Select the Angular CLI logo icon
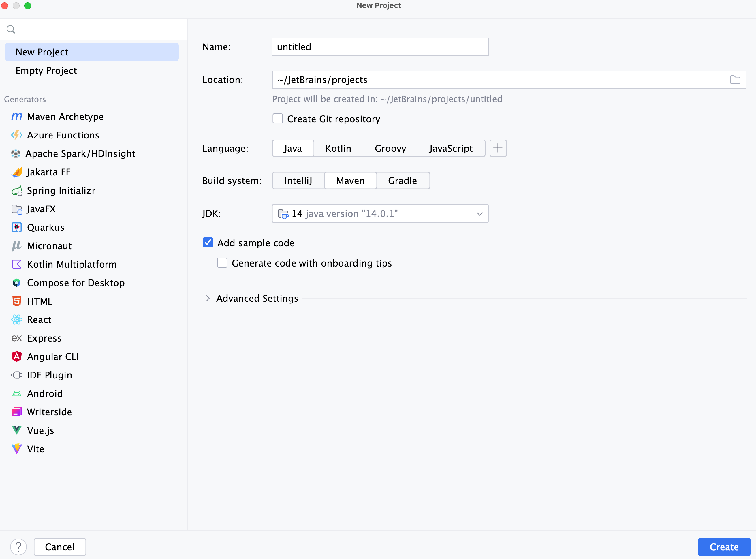This screenshot has height=559, width=756. [x=16, y=357]
